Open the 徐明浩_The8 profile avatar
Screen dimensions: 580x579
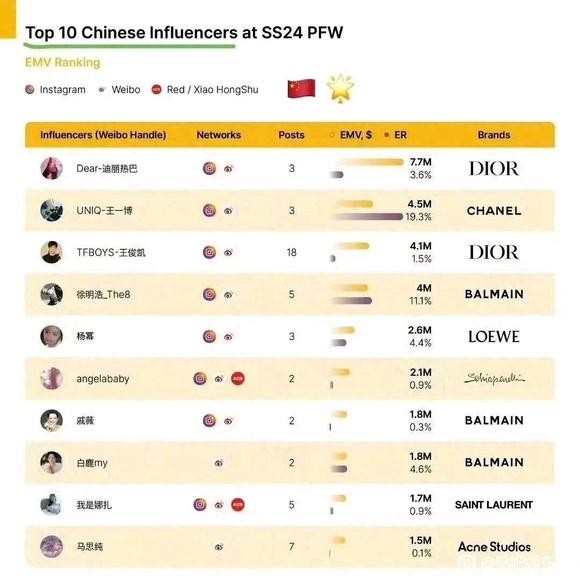(x=51, y=294)
